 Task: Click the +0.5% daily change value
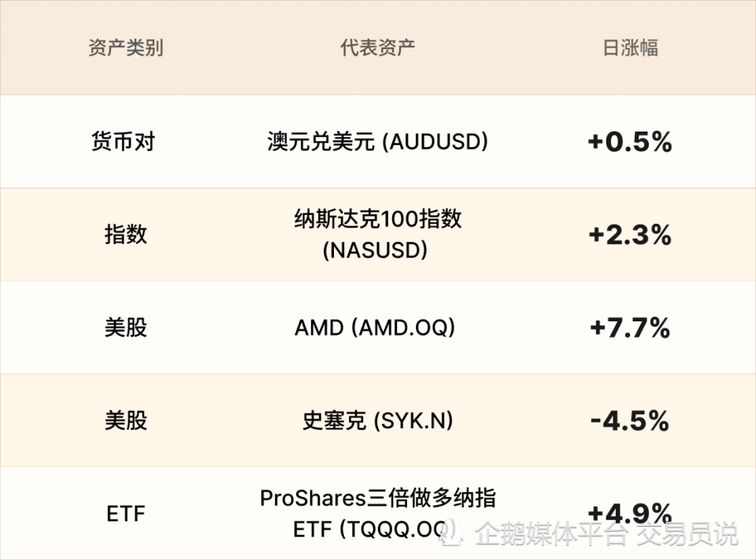pos(630,142)
